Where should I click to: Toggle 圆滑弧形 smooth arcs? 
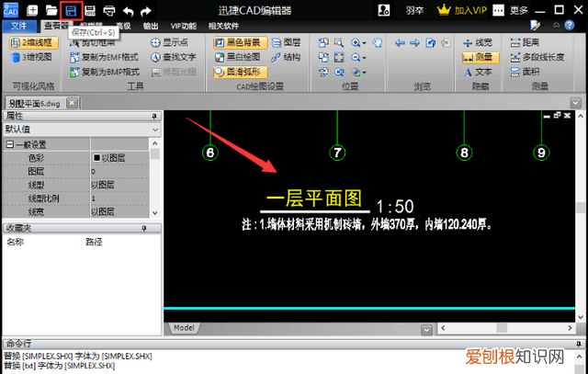241,72
